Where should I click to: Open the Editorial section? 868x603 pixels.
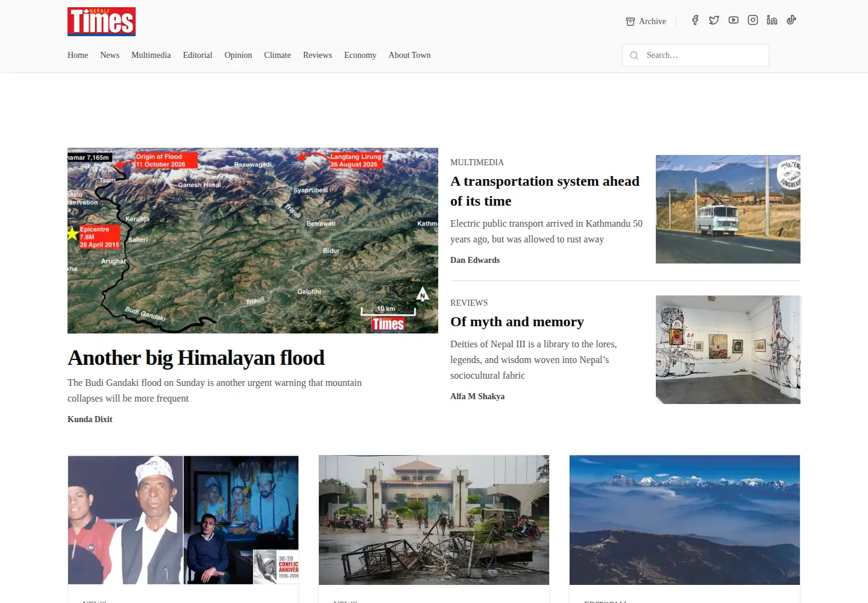198,55
